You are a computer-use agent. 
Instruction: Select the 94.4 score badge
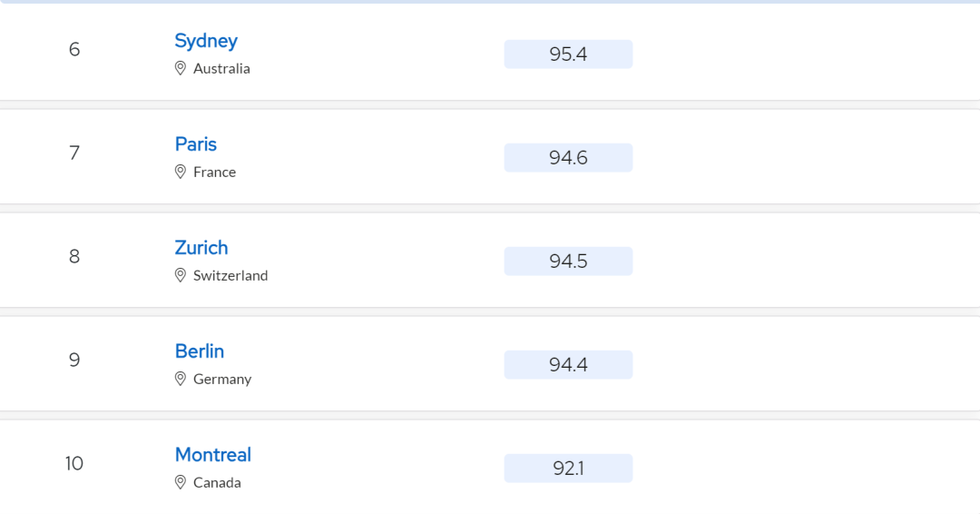click(x=568, y=364)
